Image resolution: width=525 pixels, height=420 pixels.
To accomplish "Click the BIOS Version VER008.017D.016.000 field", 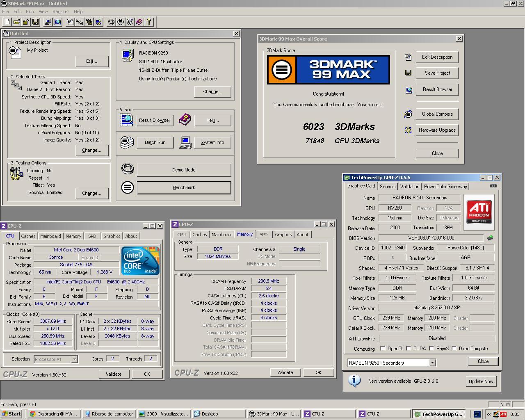I will point(431,238).
